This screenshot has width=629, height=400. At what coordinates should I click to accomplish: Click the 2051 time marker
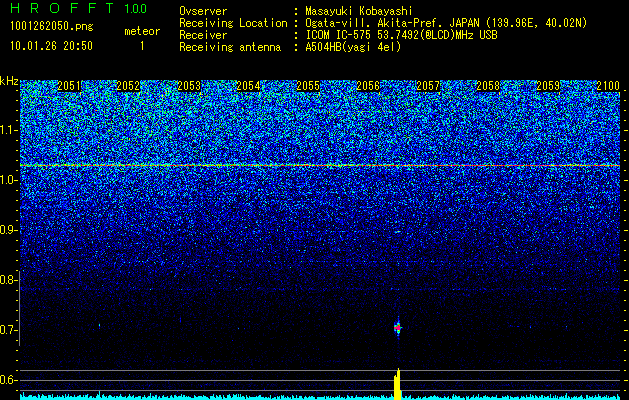(69, 86)
